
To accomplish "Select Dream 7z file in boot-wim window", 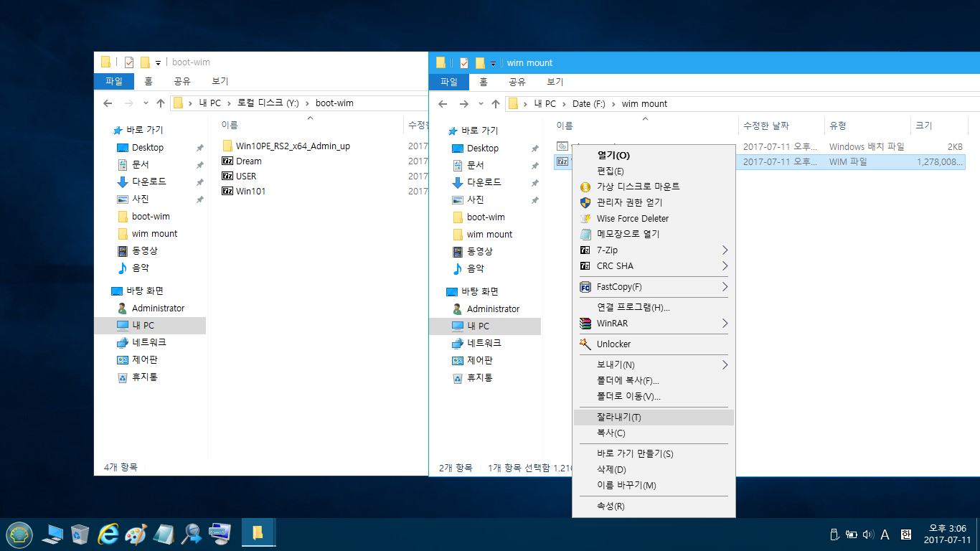I will point(249,161).
